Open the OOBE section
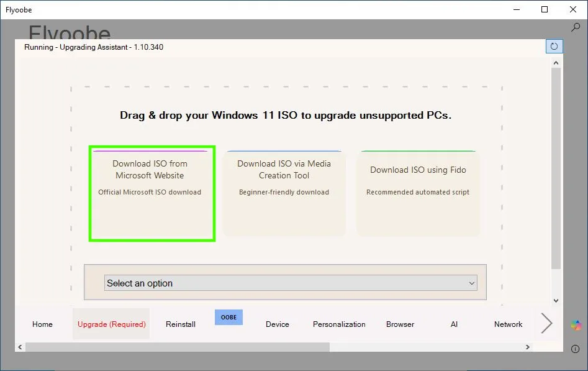 click(x=228, y=317)
